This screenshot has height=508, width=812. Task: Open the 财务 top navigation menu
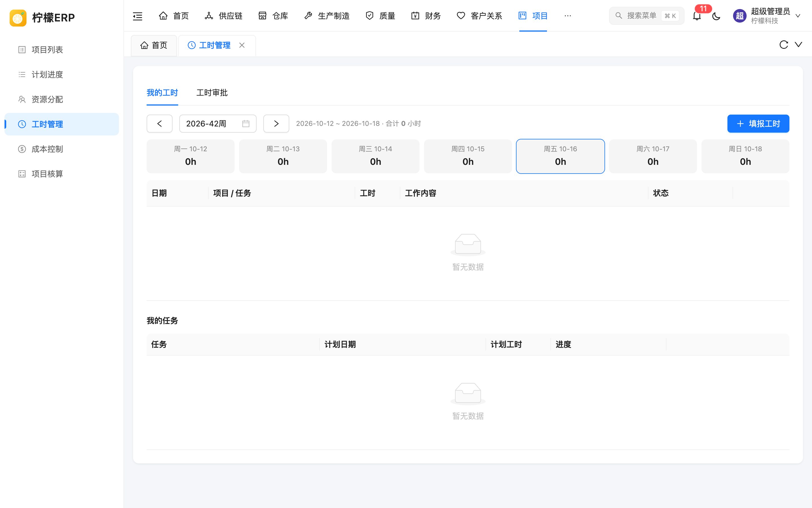[x=426, y=16]
